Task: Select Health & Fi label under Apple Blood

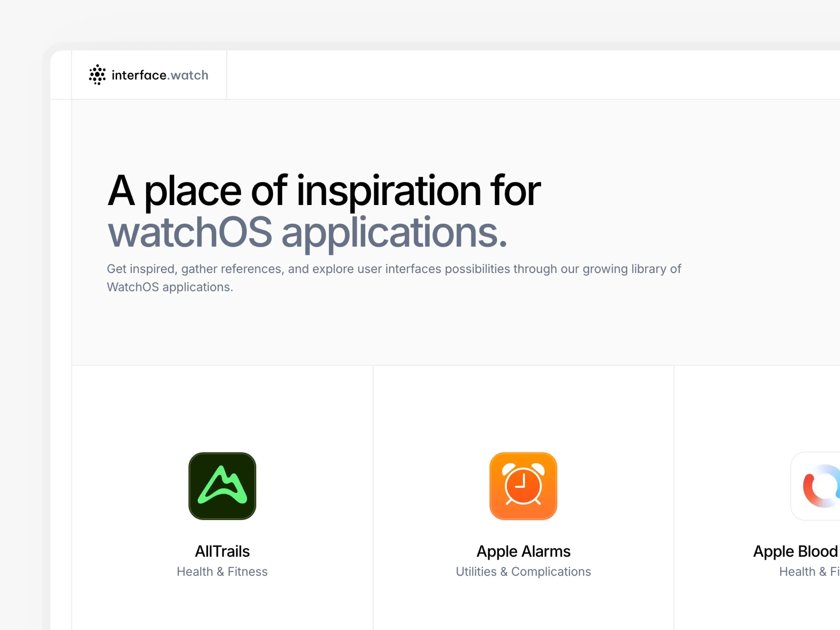Action: [x=809, y=571]
